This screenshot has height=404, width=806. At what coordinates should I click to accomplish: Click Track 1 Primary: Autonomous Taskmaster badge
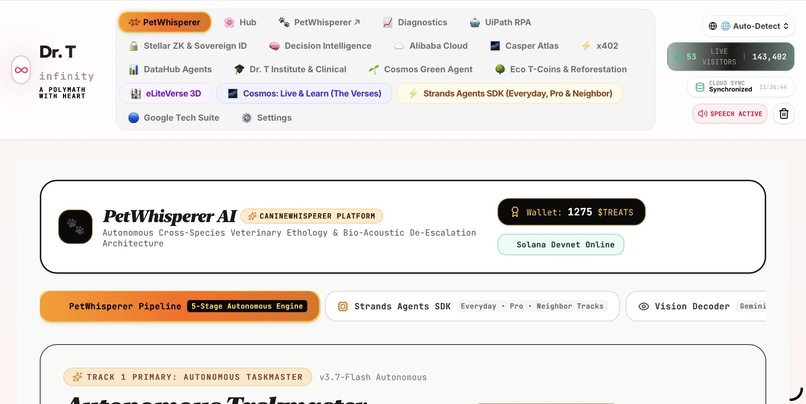[188, 377]
